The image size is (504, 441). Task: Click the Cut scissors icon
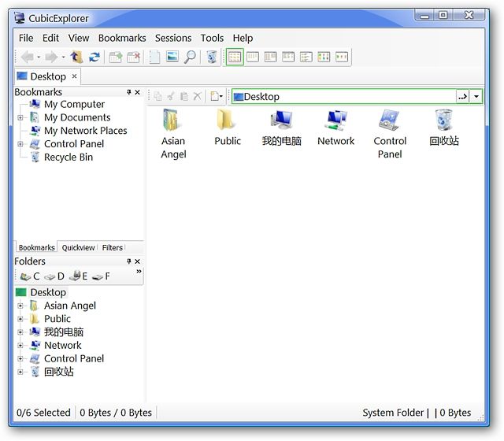pos(171,96)
